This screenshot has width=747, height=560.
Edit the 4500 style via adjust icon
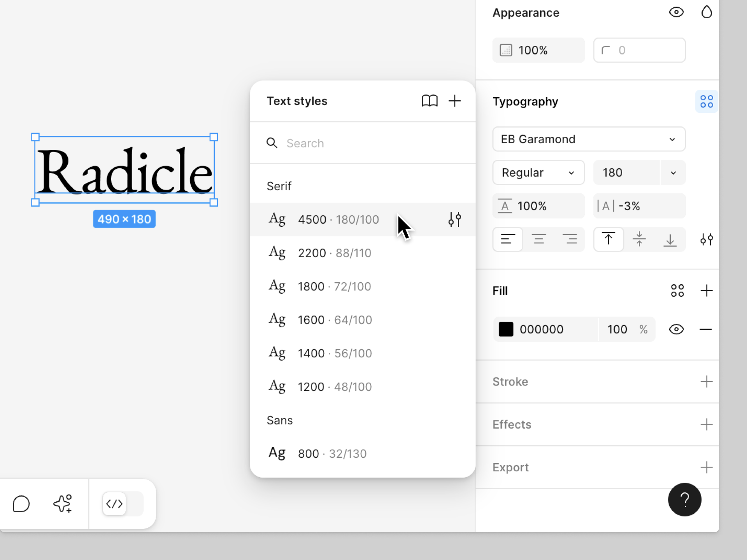[454, 219]
